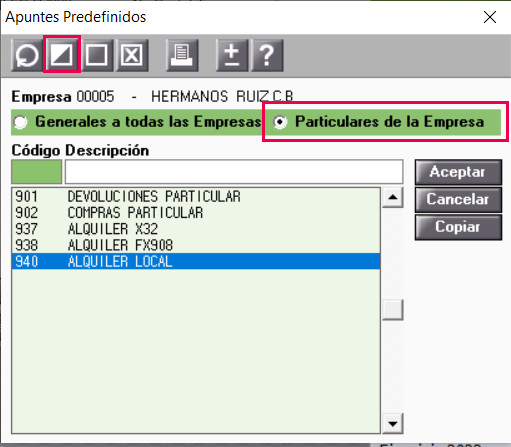Open the plus-minus calculator icon

[x=232, y=55]
